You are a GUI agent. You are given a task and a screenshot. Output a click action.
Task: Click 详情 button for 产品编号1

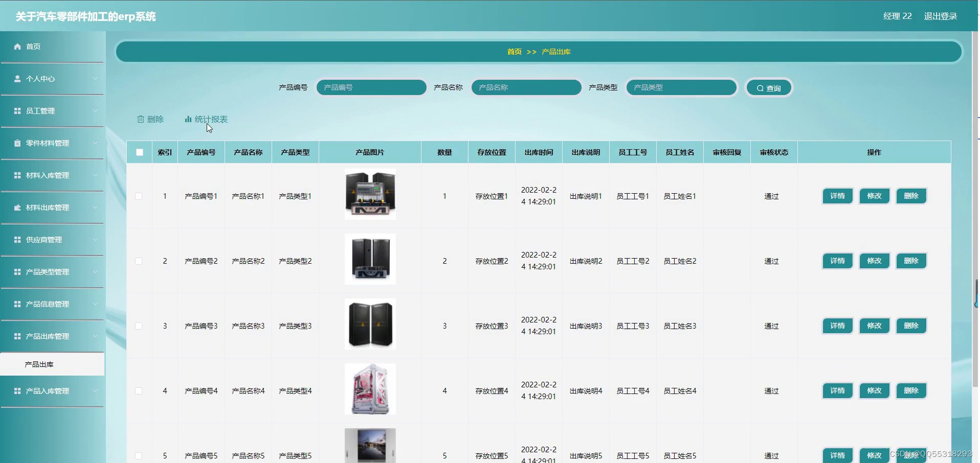pyautogui.click(x=837, y=196)
